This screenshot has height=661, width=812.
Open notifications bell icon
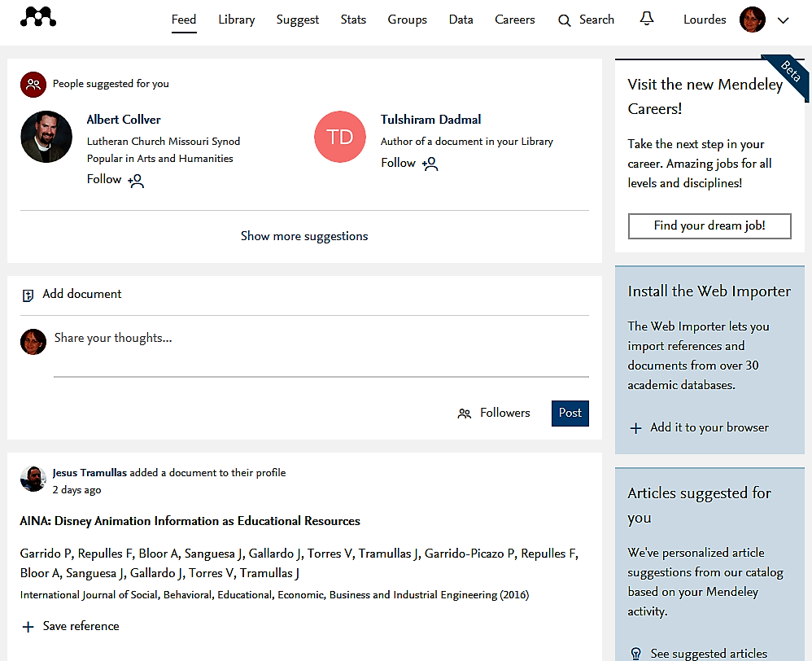(x=647, y=20)
